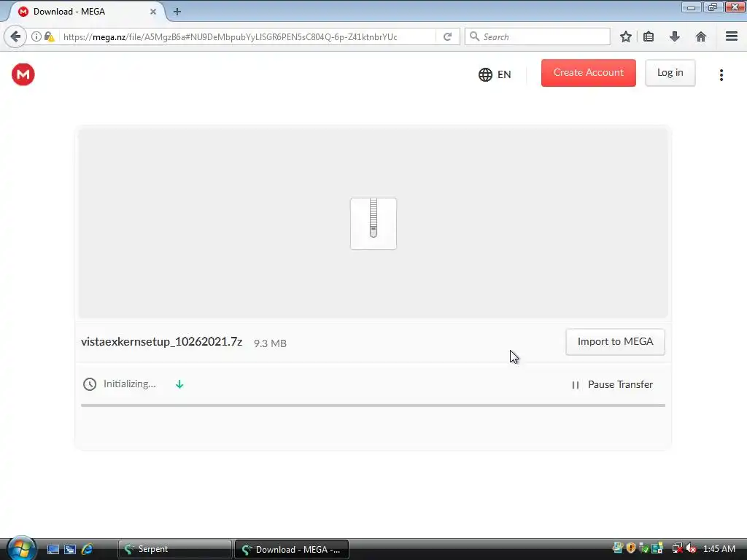Click Switch between windows quick launch icon
The width and height of the screenshot is (747, 560).
tap(70, 549)
